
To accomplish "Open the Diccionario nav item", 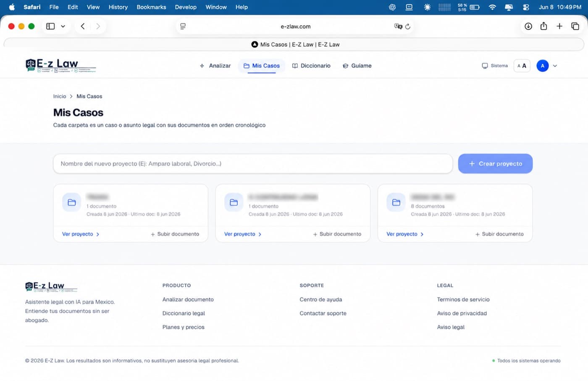I will point(311,66).
